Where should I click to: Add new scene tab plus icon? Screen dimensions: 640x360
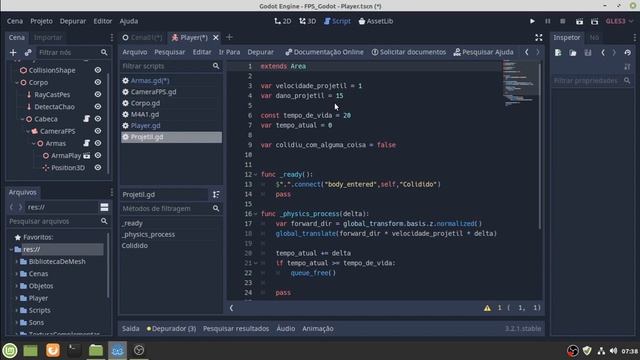coord(229,37)
